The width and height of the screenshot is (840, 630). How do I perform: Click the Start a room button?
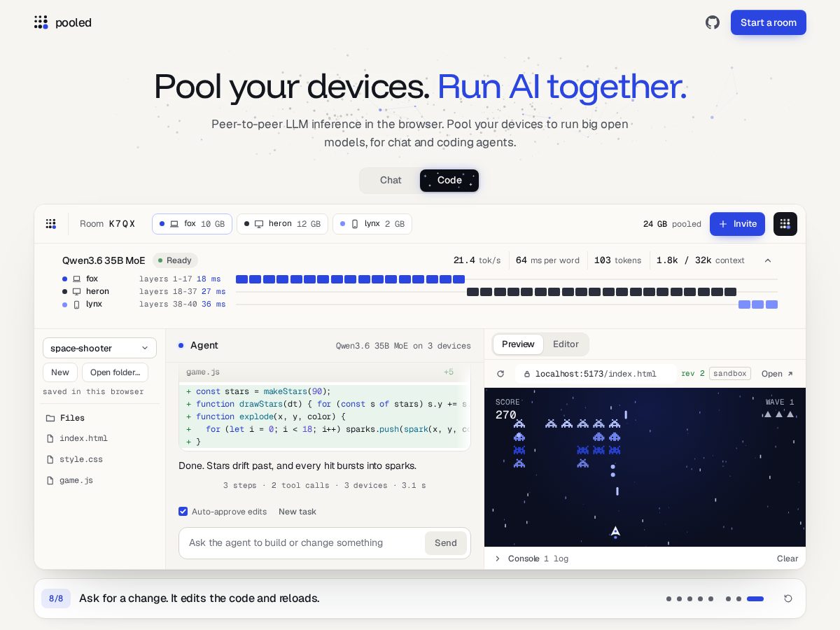(769, 22)
